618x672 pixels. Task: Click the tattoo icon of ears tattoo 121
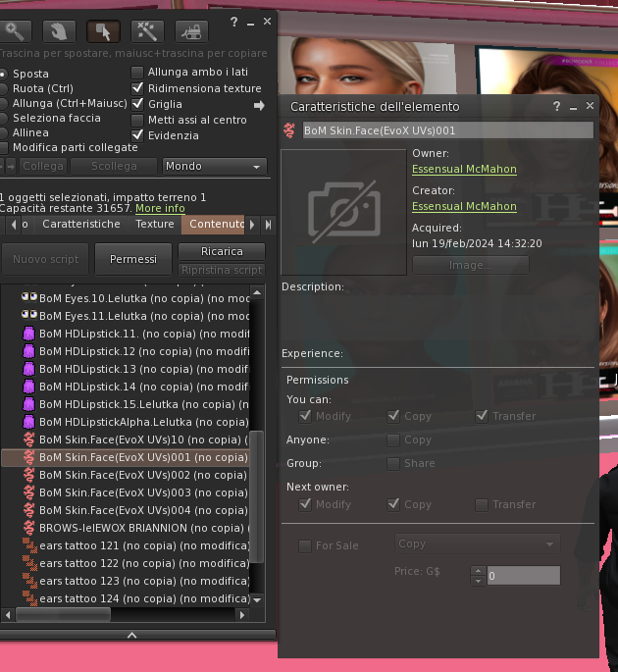click(x=29, y=545)
